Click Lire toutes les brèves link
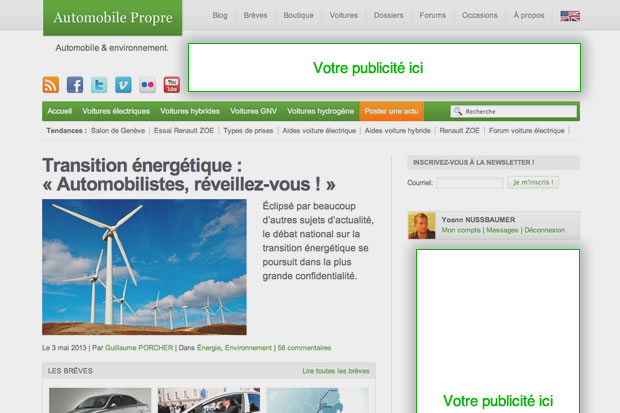The height and width of the screenshot is (413, 620). point(335,371)
